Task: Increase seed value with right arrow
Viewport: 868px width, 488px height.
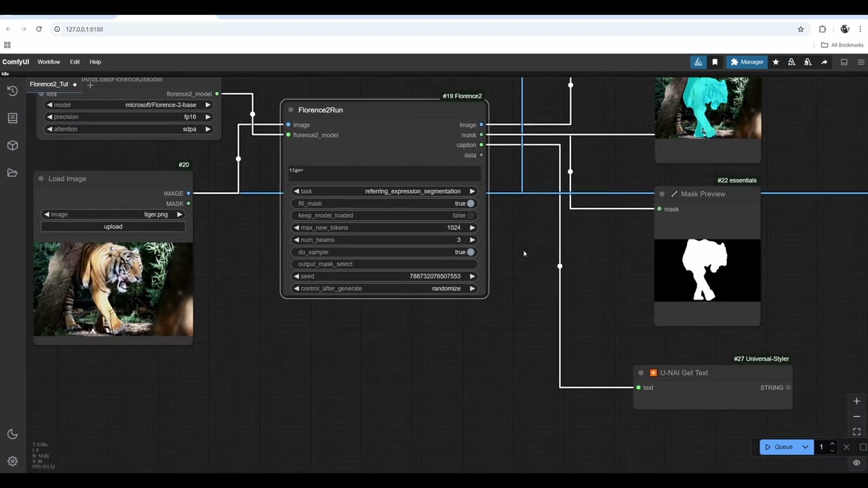Action: (x=473, y=277)
